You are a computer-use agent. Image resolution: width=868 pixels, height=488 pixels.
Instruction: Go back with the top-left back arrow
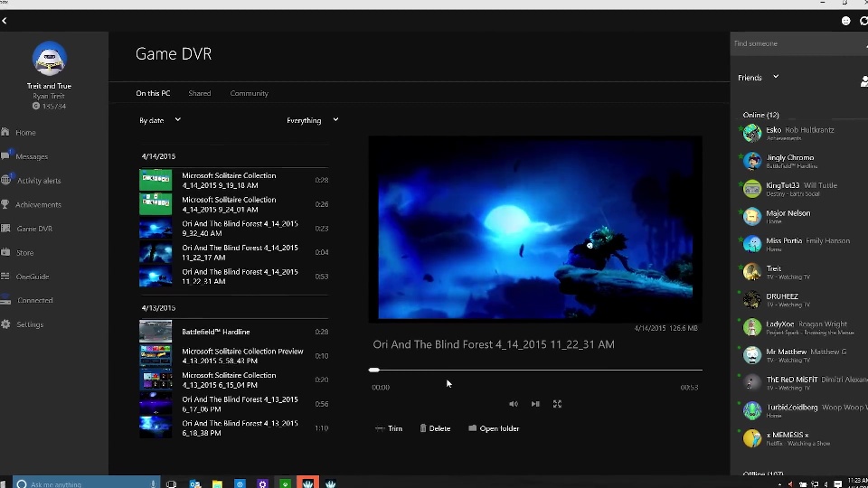pos(5,21)
